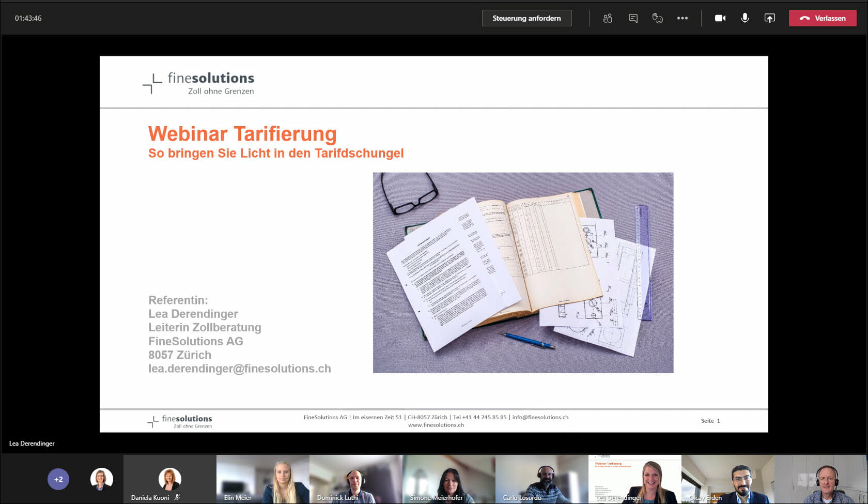Click the muted mic icon beside Daniela Kuoni

click(178, 497)
